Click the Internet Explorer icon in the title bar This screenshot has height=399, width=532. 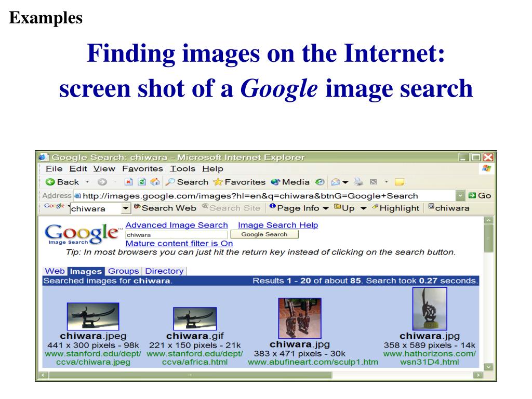click(x=43, y=157)
